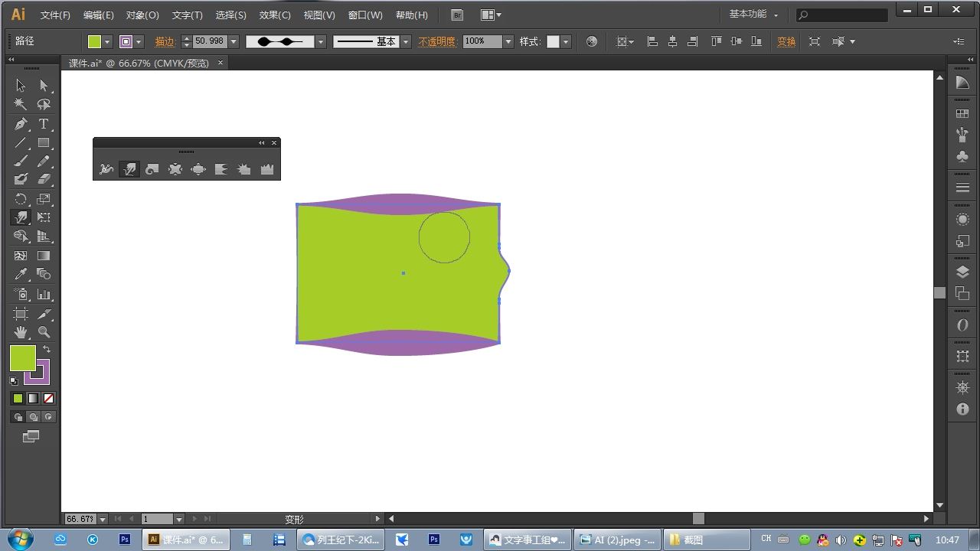Open the 基本功能 workspace switcher

coord(753,15)
